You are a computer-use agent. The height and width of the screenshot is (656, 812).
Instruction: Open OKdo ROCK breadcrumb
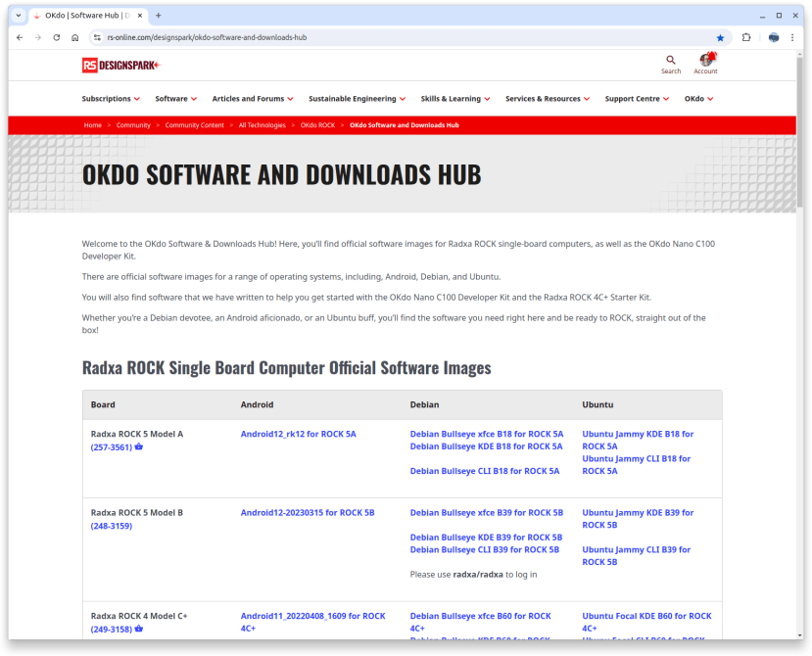point(317,125)
